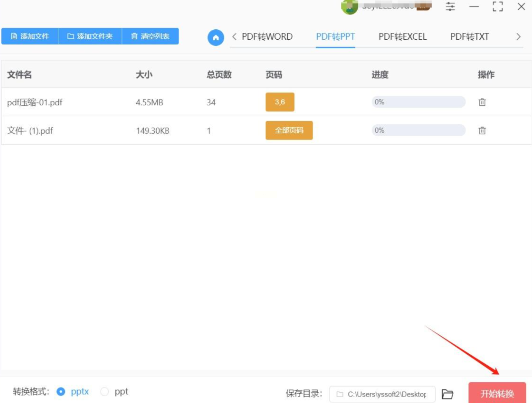Open the save directory folder browse icon
Screen dimensions: 532x403
point(447,394)
